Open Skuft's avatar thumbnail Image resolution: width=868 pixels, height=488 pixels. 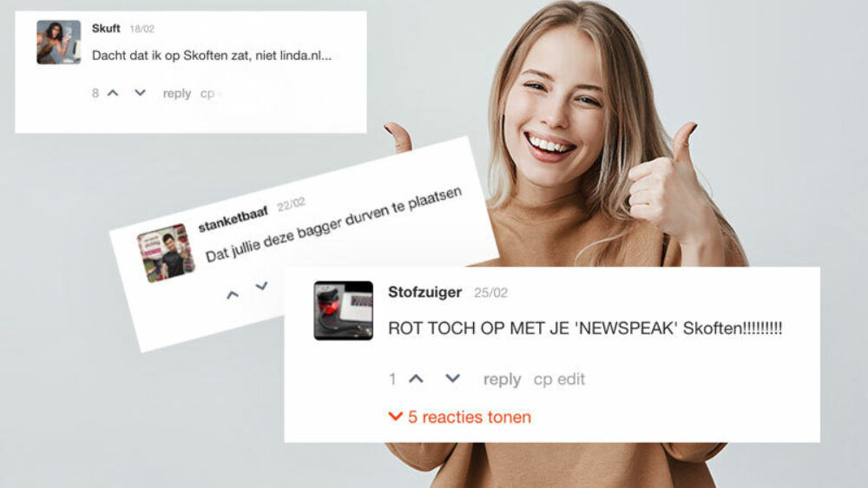click(x=59, y=42)
